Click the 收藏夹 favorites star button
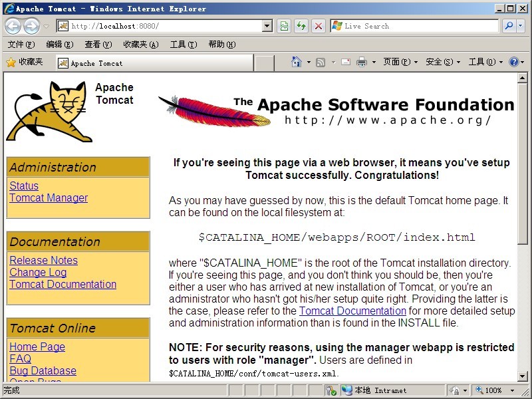This screenshot has height=399, width=532. pos(25,62)
